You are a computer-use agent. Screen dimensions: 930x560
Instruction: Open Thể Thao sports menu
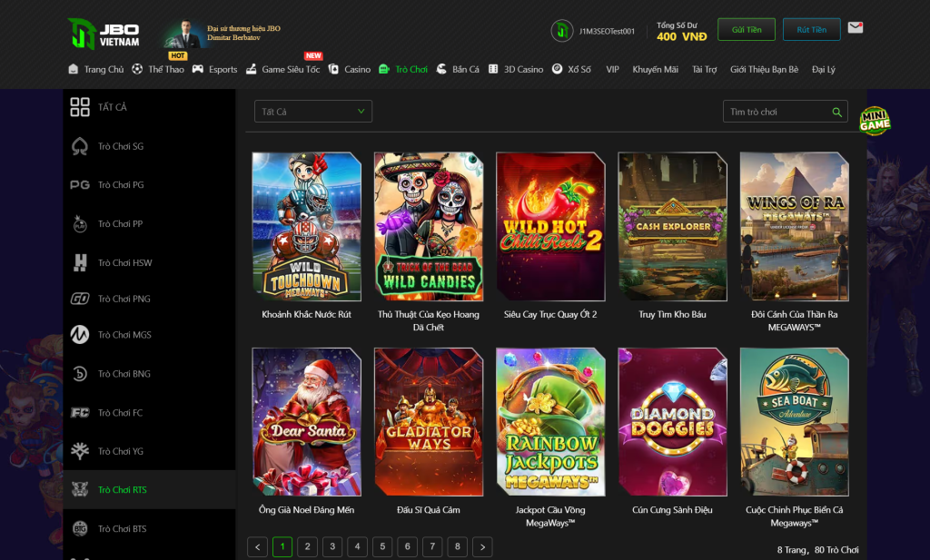[x=158, y=69]
